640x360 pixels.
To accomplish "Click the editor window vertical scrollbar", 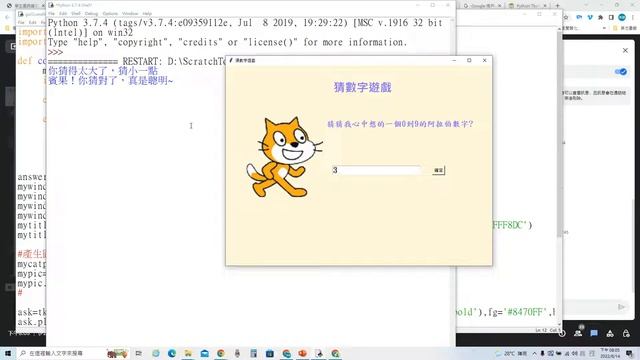I will (559, 135).
